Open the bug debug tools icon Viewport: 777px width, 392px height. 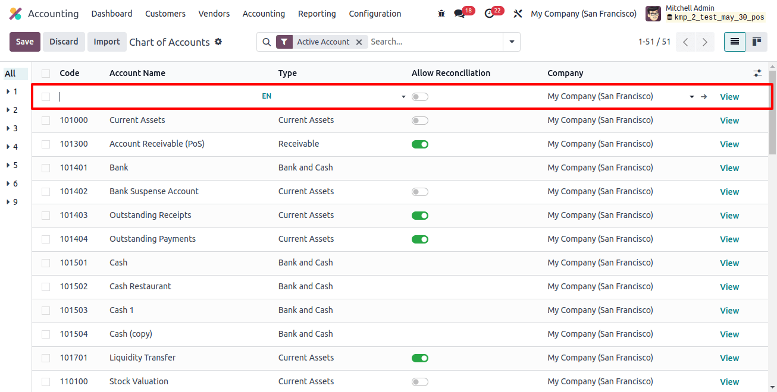click(x=441, y=14)
